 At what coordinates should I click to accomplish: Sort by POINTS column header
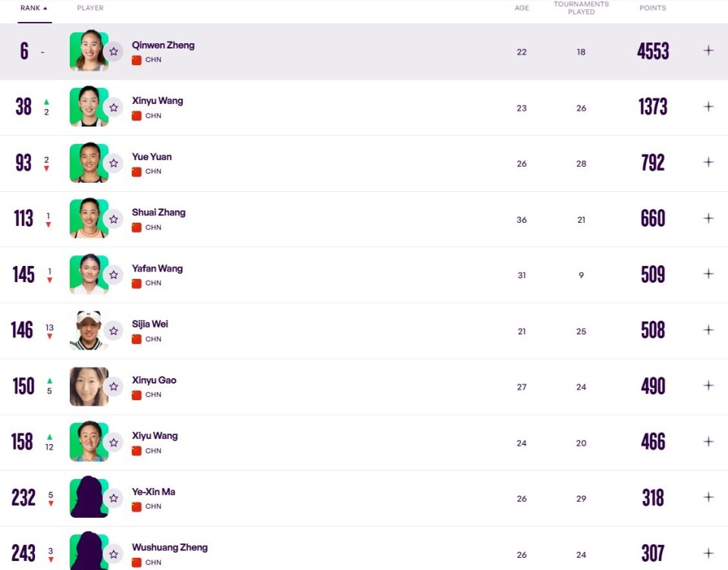tap(652, 8)
